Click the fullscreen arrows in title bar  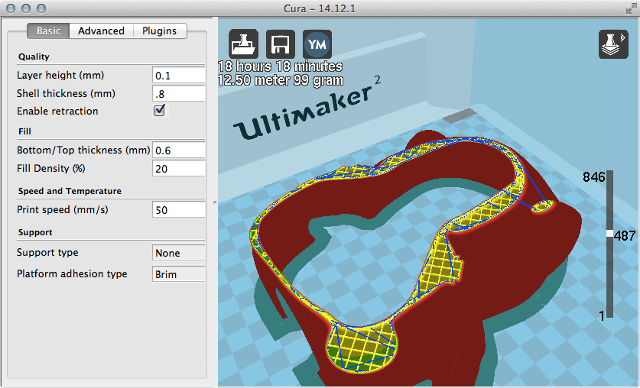point(631,8)
